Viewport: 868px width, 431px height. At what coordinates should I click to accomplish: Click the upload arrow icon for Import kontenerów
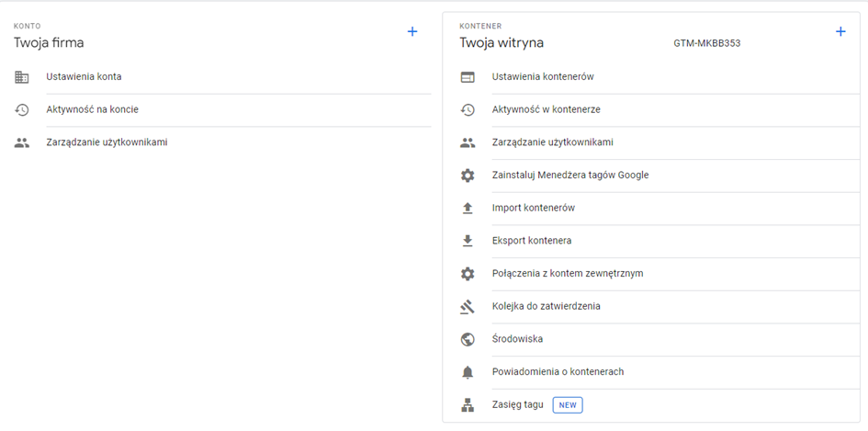point(468,209)
